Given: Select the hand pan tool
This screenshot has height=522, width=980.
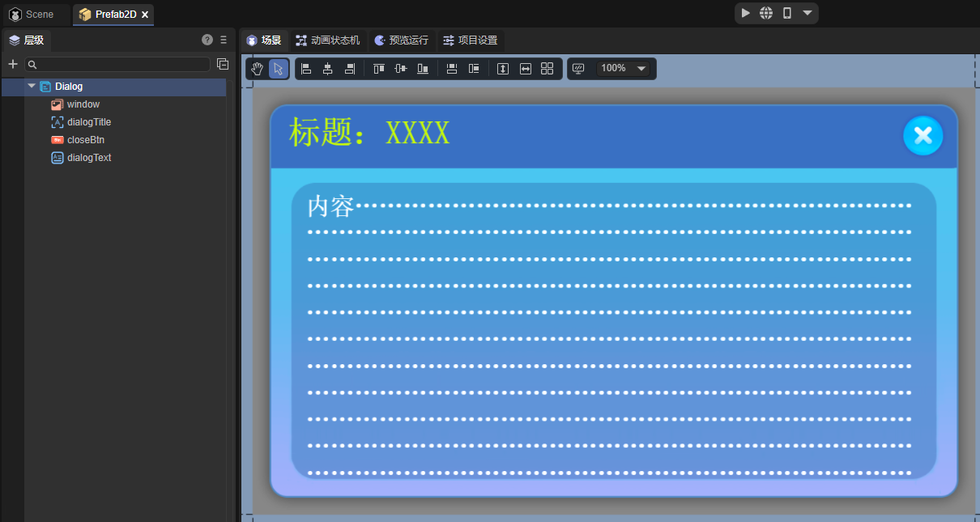Looking at the screenshot, I should [257, 69].
